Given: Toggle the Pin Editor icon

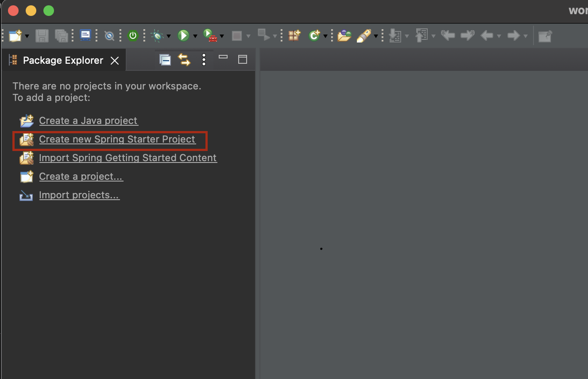Looking at the screenshot, I should point(545,36).
